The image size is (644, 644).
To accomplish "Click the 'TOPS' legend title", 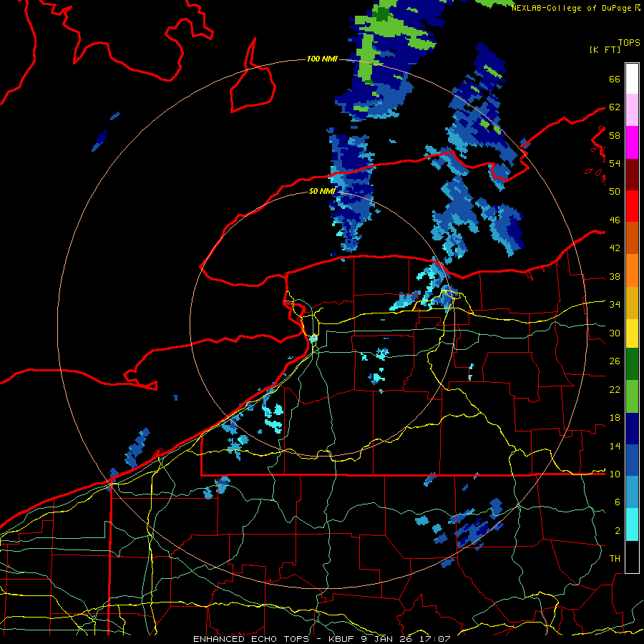I will point(629,43).
